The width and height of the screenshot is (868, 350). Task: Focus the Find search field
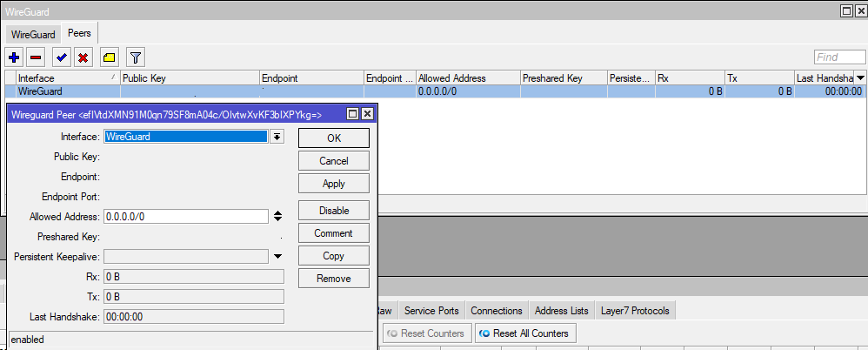click(839, 57)
